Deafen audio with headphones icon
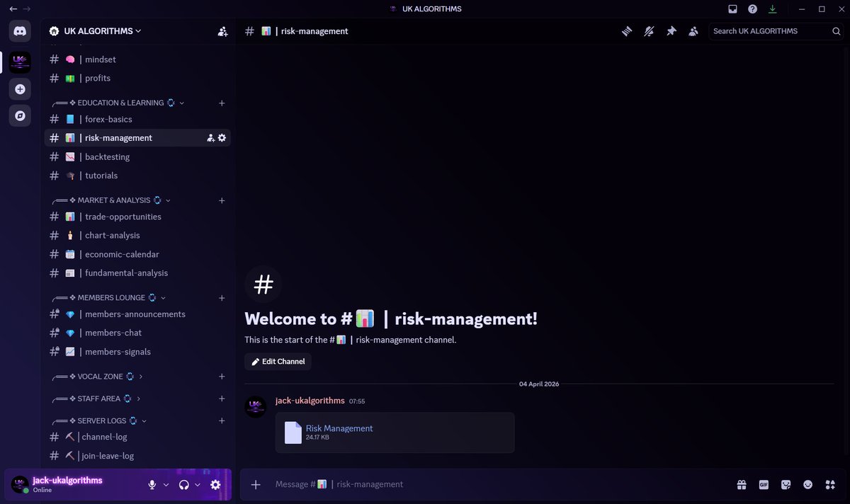Viewport: 850px width, 504px height. point(183,485)
